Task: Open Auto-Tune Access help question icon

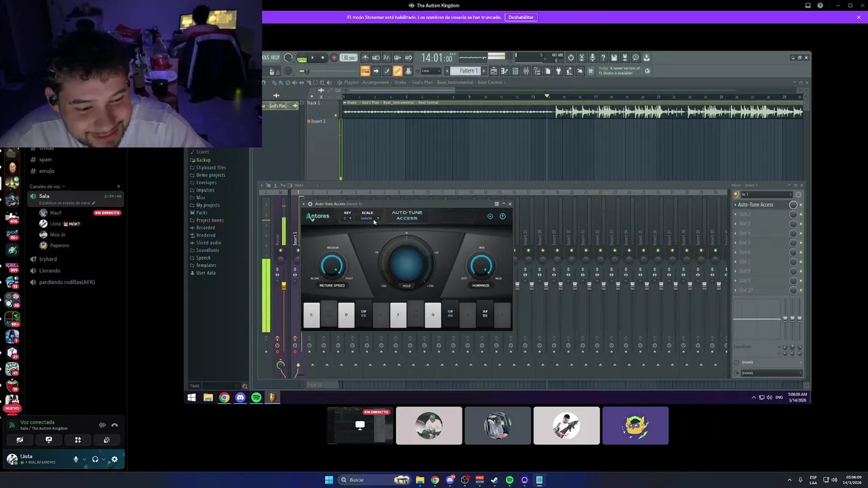Action: [502, 216]
